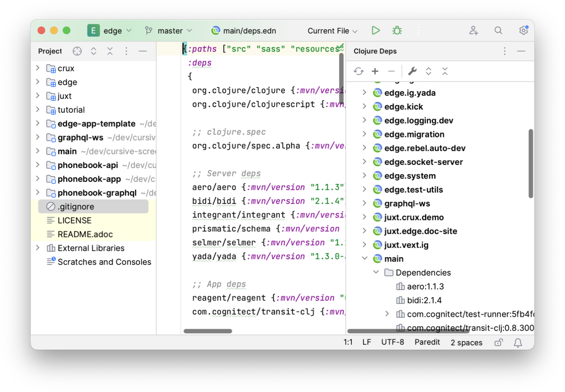565x392 pixels.
Task: Switch to the main/deps.edn editor tab
Action: [x=243, y=31]
